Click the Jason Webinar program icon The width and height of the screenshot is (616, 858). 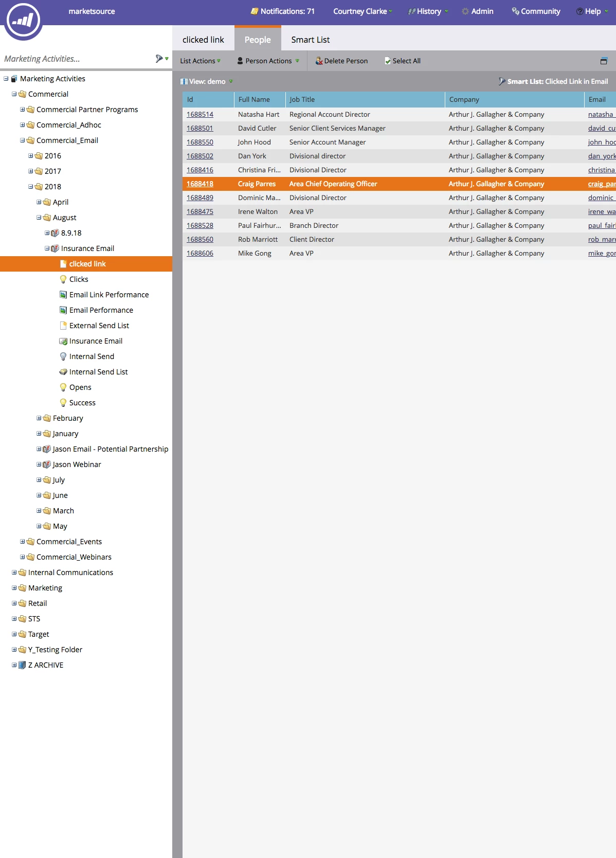coord(47,464)
